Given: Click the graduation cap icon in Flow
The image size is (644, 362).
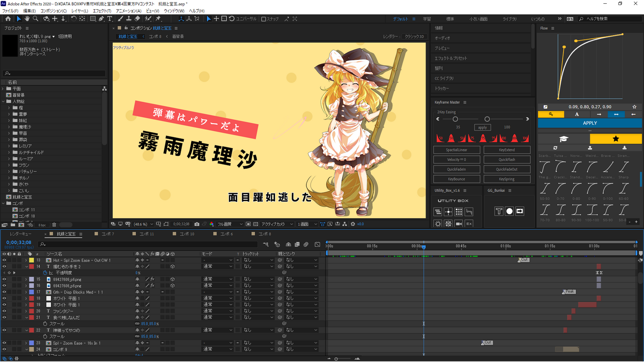Looking at the screenshot, I should pos(563,139).
